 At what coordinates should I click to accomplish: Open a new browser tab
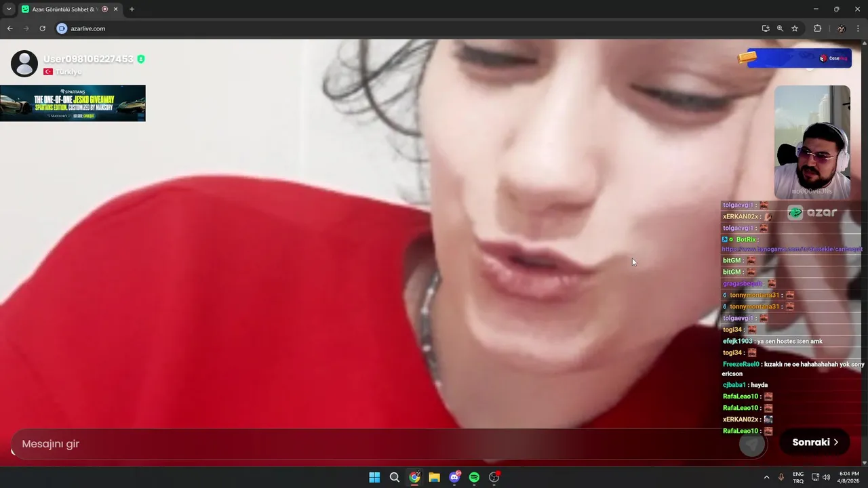132,9
